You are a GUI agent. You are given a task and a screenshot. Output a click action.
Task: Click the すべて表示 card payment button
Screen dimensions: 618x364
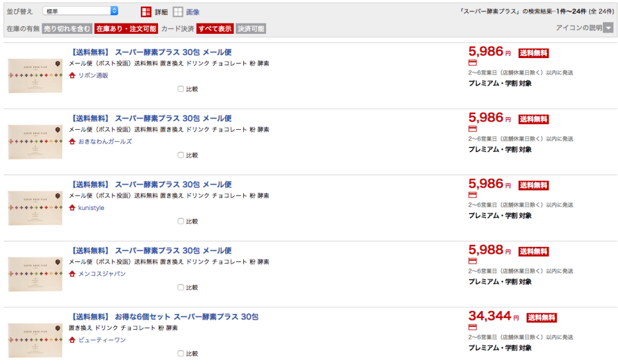[214, 28]
